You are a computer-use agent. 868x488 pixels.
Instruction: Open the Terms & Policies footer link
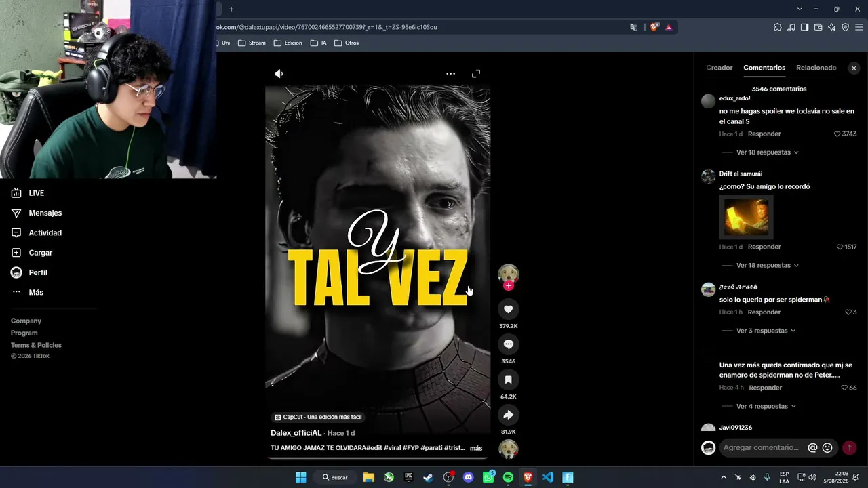click(x=36, y=346)
